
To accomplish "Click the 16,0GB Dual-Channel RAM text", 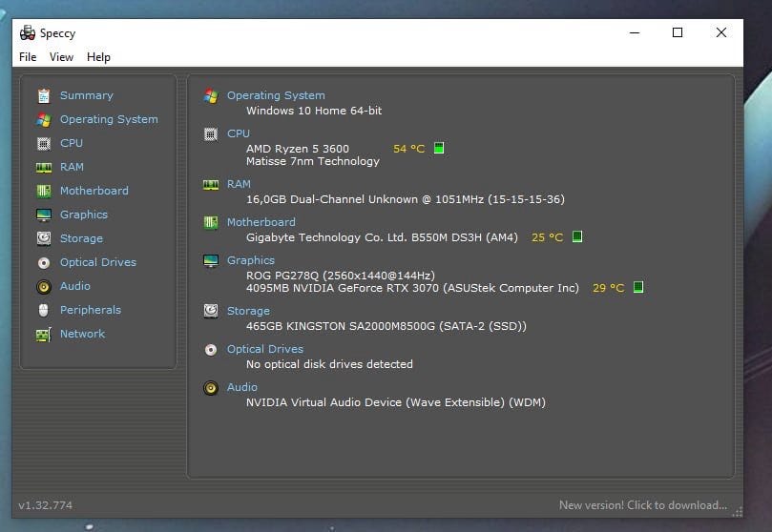I will tap(406, 199).
